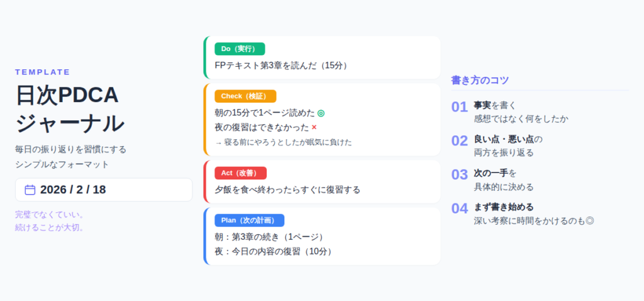Click the green double-circle mark icon
The width and height of the screenshot is (644, 301).
click(321, 113)
